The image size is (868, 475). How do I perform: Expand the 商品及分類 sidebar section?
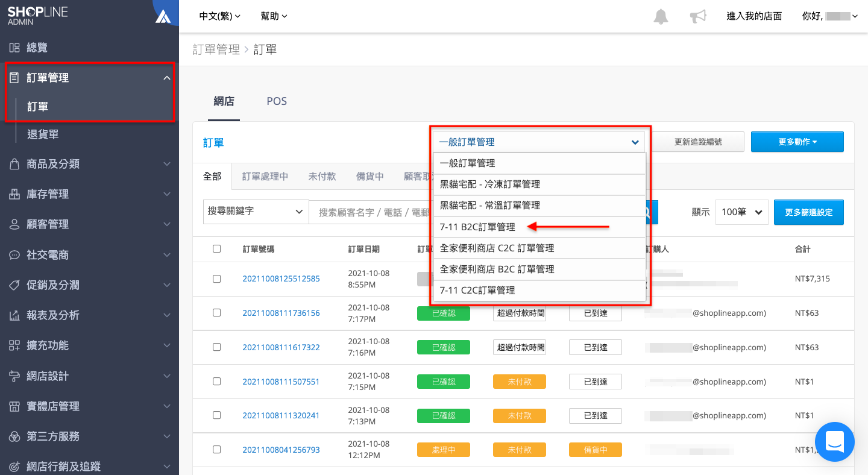pos(167,164)
